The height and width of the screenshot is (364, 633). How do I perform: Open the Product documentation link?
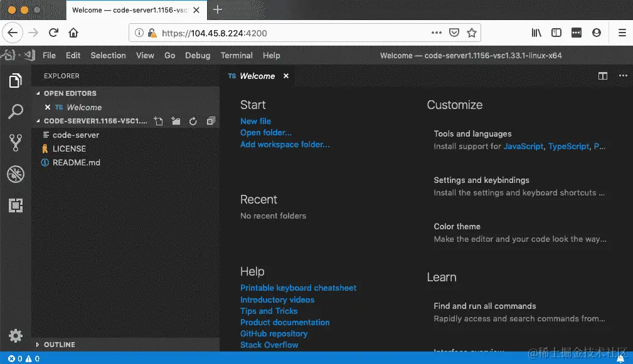tap(285, 322)
